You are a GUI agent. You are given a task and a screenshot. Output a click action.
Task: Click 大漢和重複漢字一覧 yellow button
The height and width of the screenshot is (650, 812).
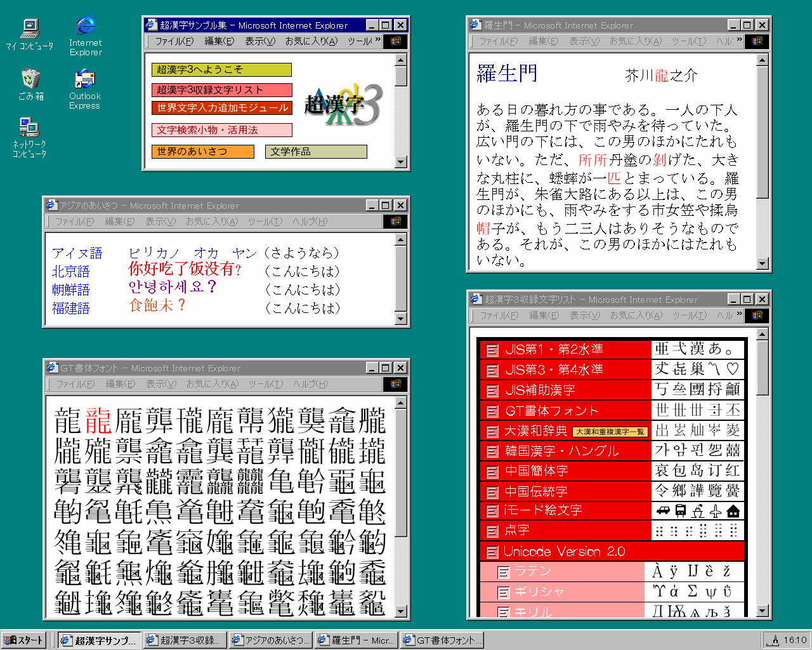coord(610,432)
